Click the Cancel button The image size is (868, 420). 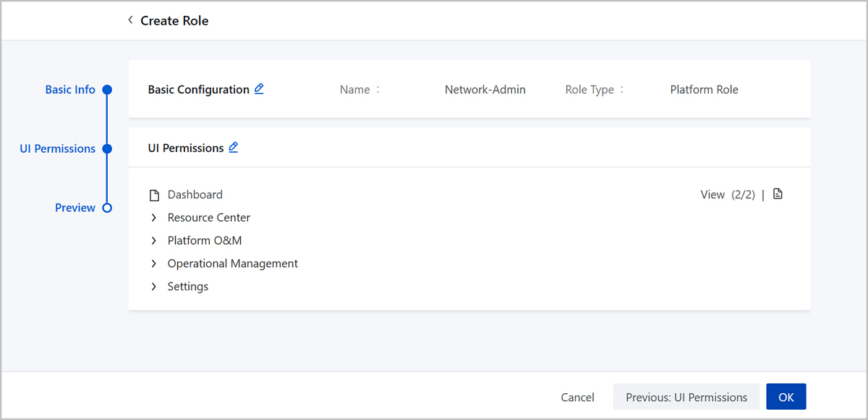click(x=577, y=397)
